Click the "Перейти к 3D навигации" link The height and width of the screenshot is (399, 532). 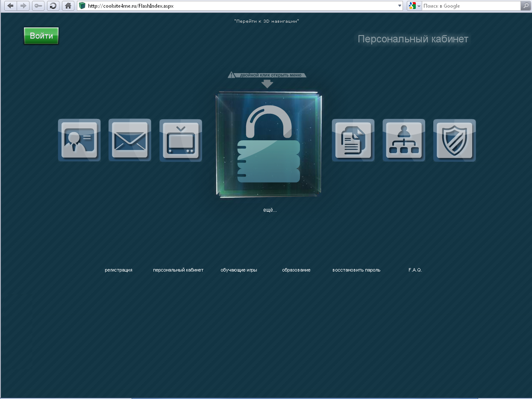tap(266, 21)
